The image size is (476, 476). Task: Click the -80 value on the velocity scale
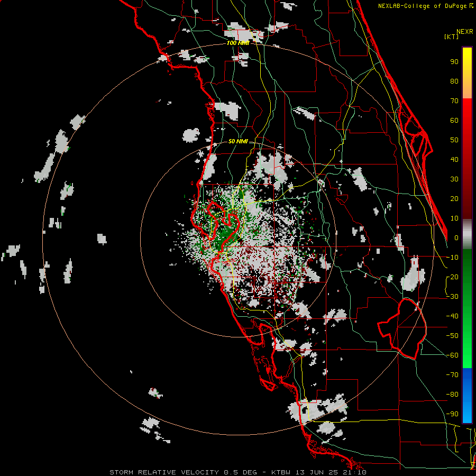click(x=452, y=395)
